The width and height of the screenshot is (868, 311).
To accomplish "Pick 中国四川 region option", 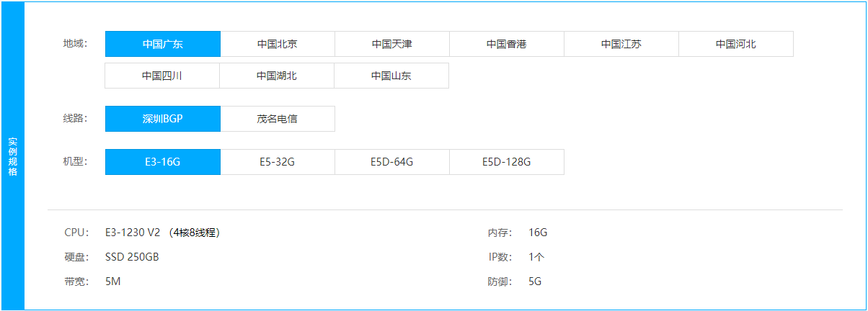I will (x=162, y=76).
